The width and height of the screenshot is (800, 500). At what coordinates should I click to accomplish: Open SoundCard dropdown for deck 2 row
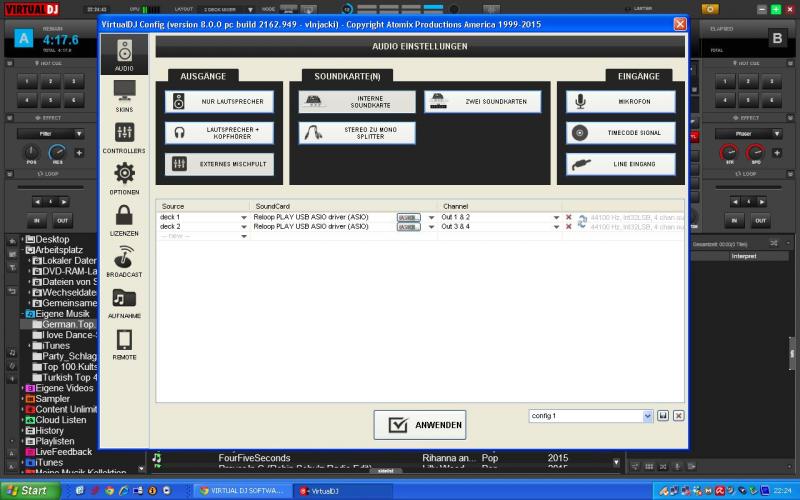point(432,227)
